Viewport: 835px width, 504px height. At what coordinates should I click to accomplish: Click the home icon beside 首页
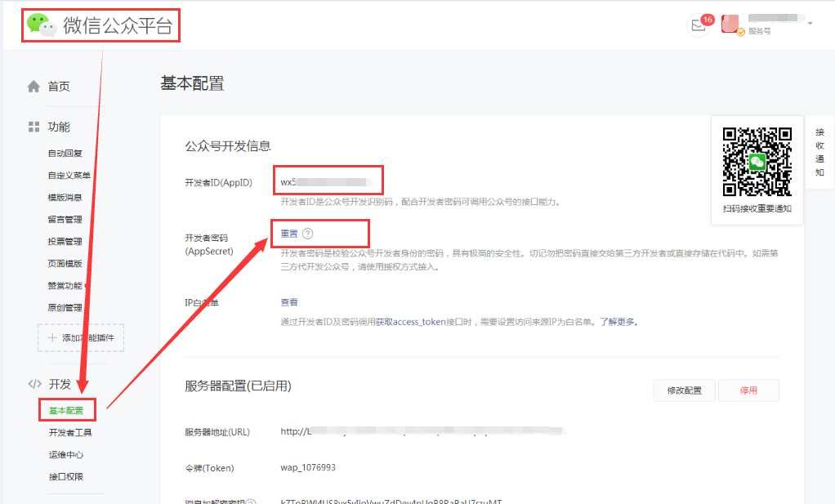(x=33, y=87)
